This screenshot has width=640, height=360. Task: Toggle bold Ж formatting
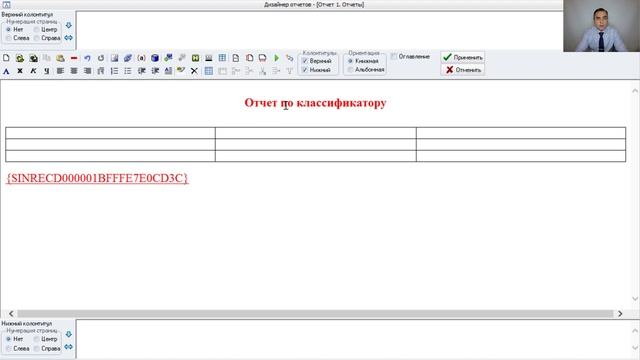20,71
